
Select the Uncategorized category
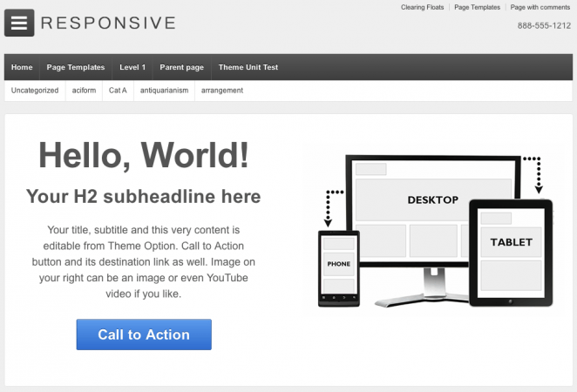coord(35,91)
